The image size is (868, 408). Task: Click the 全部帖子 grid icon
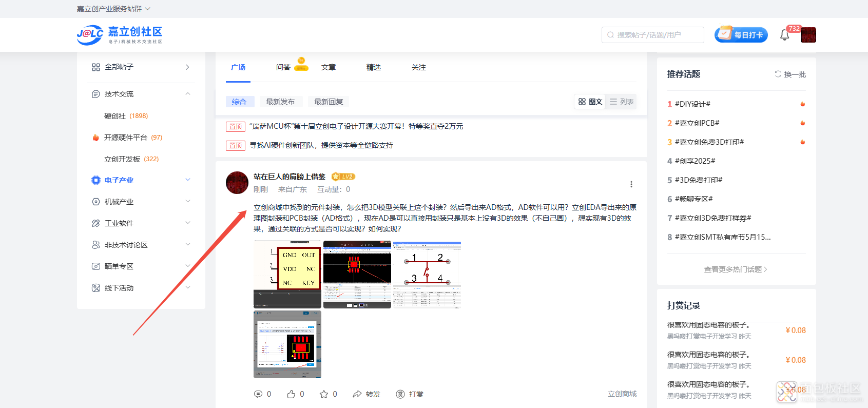pyautogui.click(x=96, y=67)
